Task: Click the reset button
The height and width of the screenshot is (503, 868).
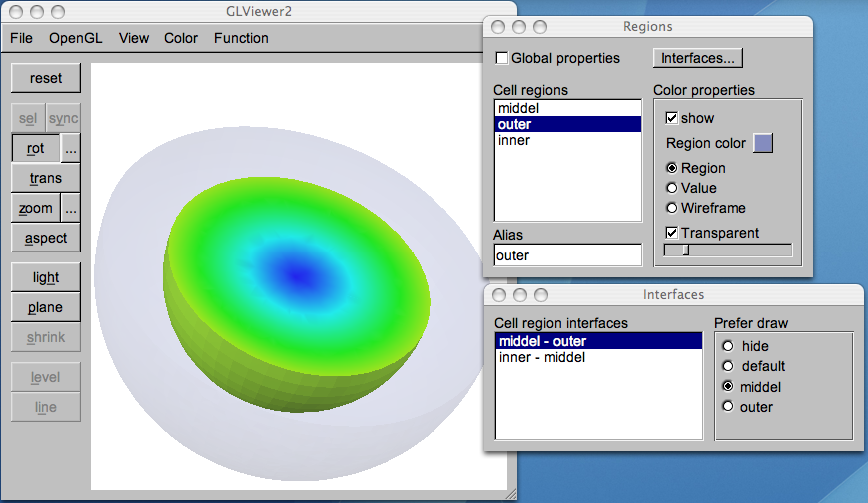Action: click(45, 78)
